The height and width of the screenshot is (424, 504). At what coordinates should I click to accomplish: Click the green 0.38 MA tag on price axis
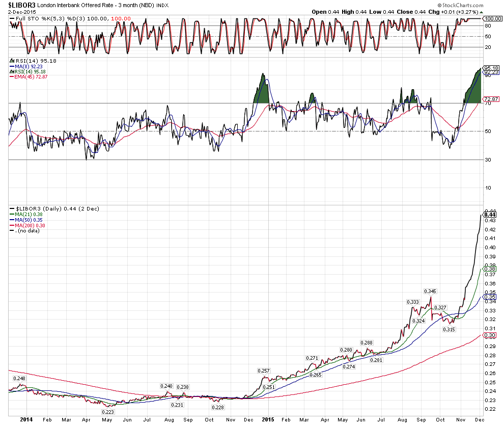490,269
